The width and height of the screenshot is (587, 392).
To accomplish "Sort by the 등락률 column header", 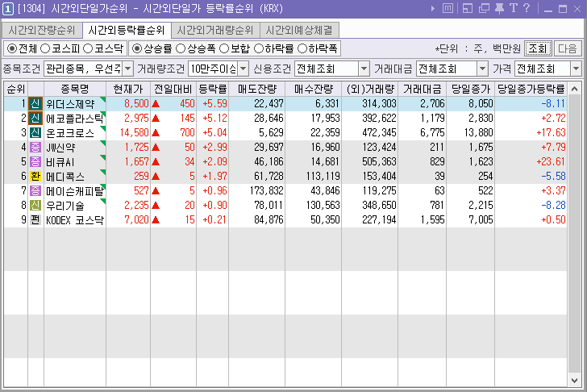I will pos(213,89).
